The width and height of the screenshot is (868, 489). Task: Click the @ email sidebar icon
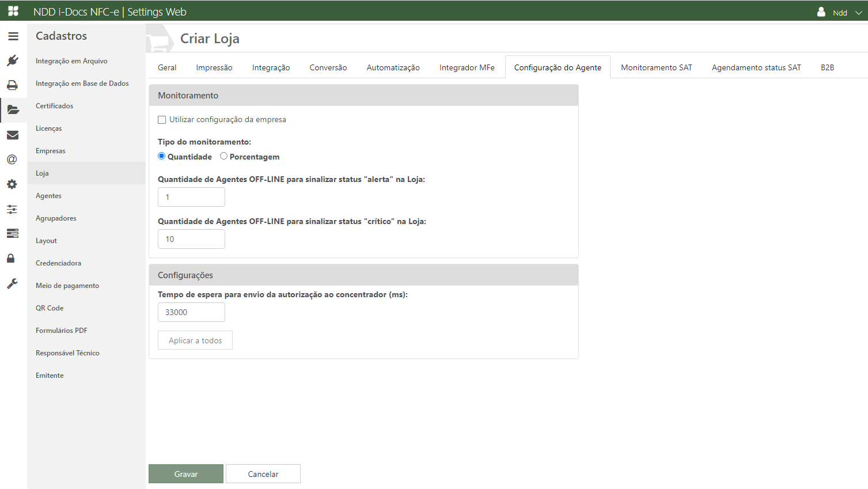tap(12, 160)
